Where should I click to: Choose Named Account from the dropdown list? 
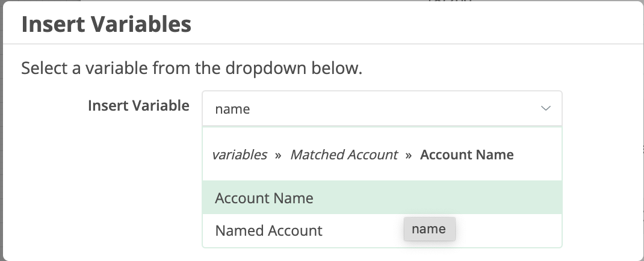(268, 230)
